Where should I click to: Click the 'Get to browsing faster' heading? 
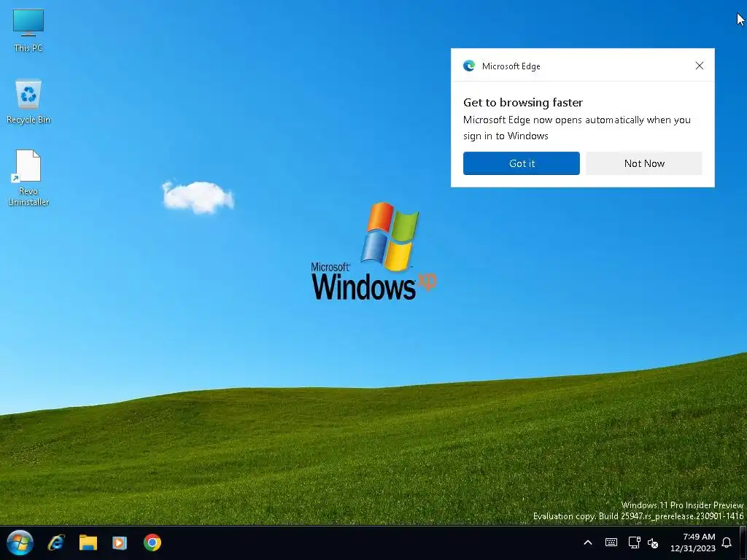click(523, 102)
